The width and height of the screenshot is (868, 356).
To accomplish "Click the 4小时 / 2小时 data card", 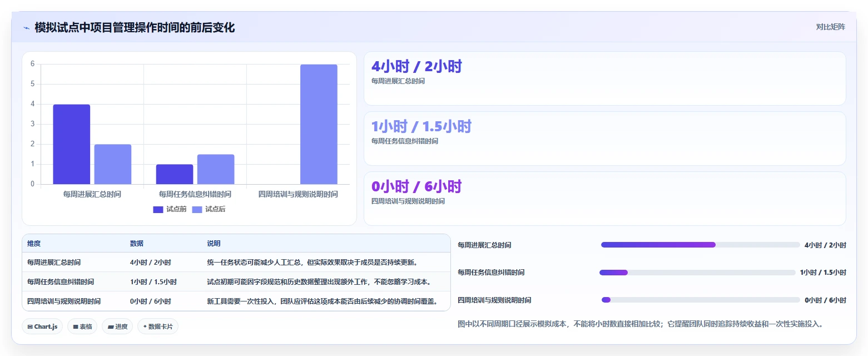I will 605,78.
